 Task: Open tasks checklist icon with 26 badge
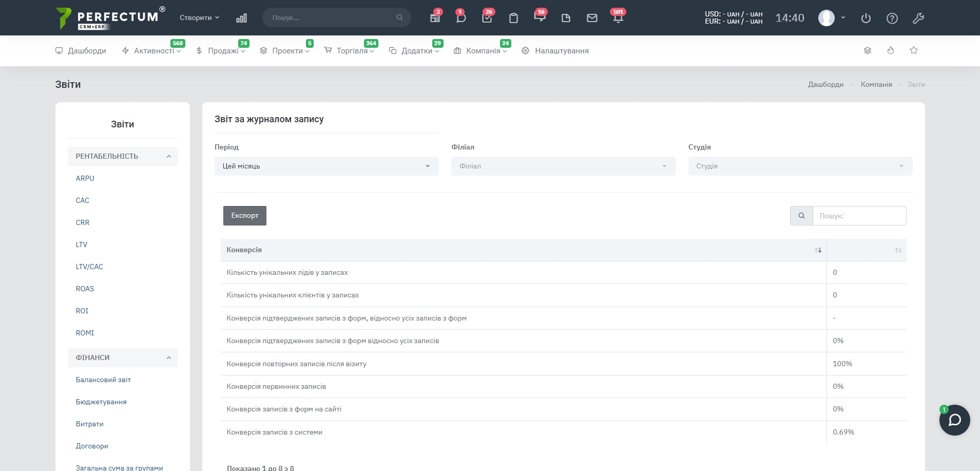(487, 18)
